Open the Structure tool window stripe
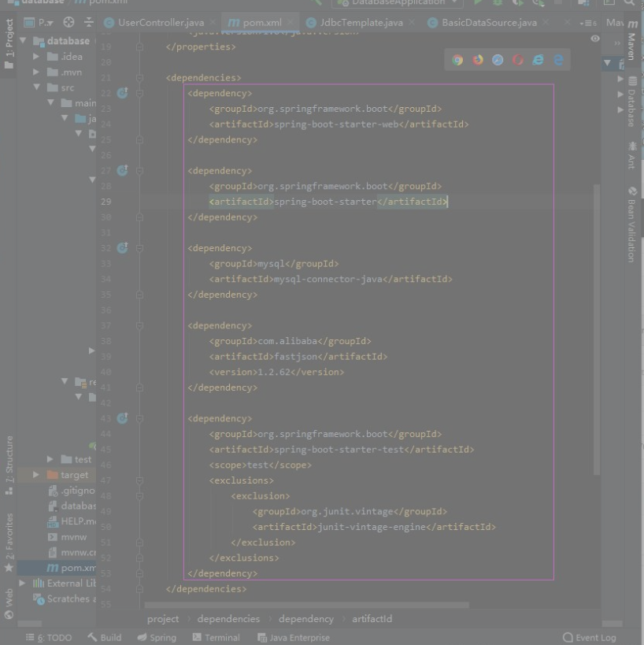644x645 pixels. click(9, 465)
